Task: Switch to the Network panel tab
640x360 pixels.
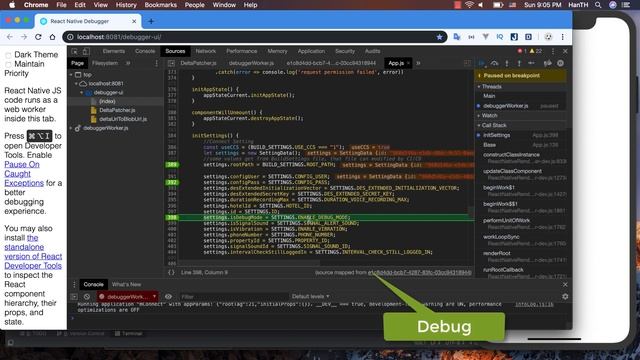Action: 206,51
